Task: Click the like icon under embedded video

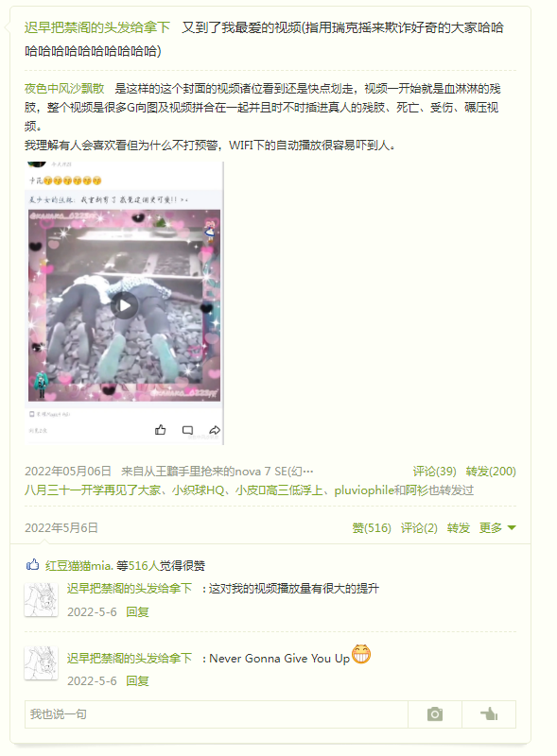Action: pyautogui.click(x=160, y=430)
